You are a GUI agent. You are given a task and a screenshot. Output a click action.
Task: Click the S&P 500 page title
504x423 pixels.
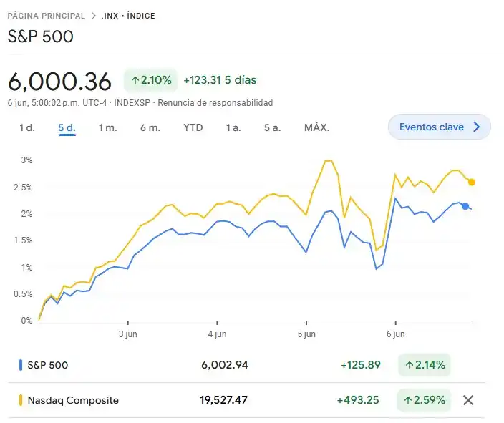pyautogui.click(x=41, y=37)
